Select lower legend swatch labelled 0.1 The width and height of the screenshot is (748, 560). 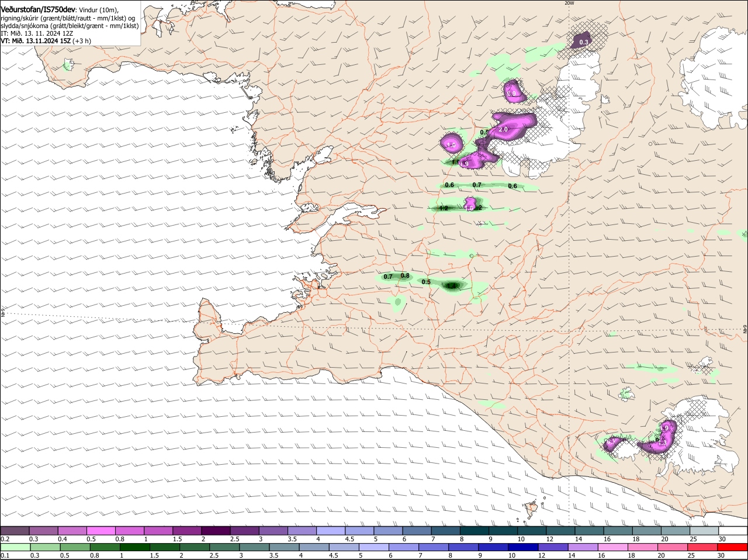pyautogui.click(x=15, y=548)
